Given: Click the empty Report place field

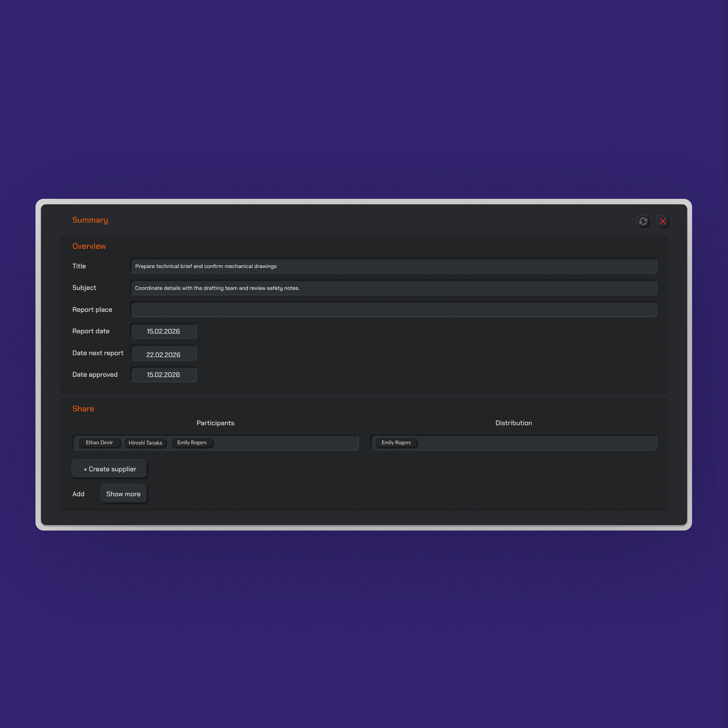Looking at the screenshot, I should [393, 309].
